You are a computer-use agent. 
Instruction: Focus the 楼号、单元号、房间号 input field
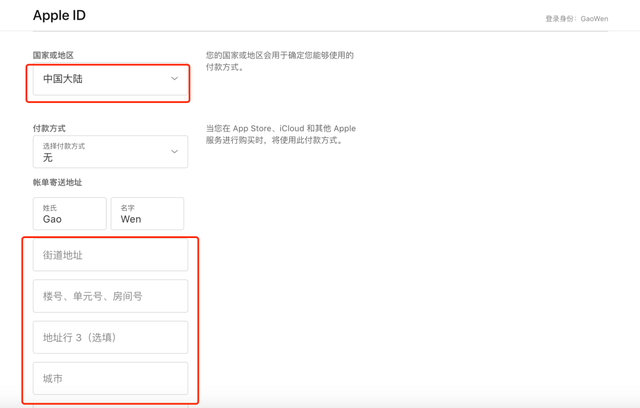point(110,296)
